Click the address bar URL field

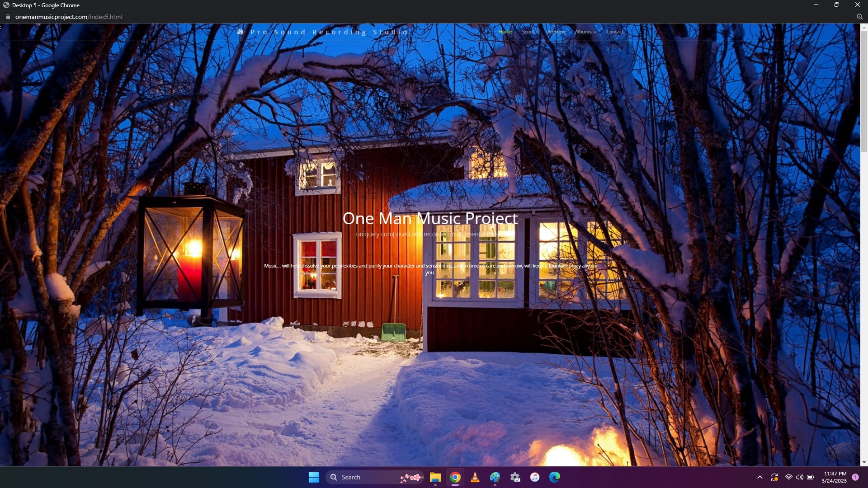tap(69, 17)
